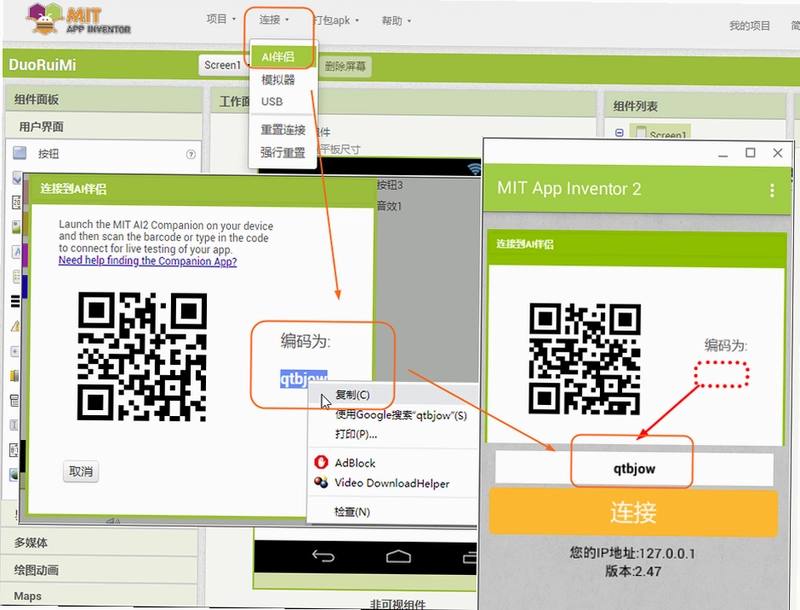
Task: Expand the 绘图动画 palette section
Action: point(100,570)
